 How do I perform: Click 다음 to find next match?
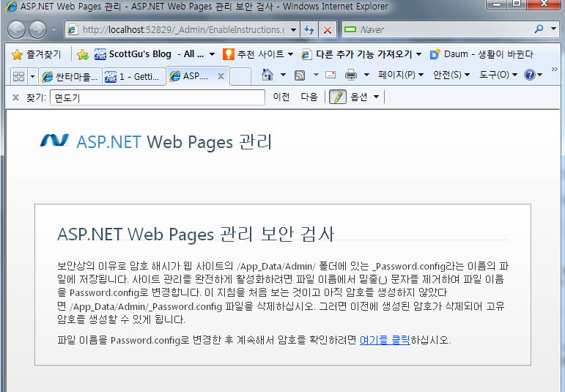[309, 97]
